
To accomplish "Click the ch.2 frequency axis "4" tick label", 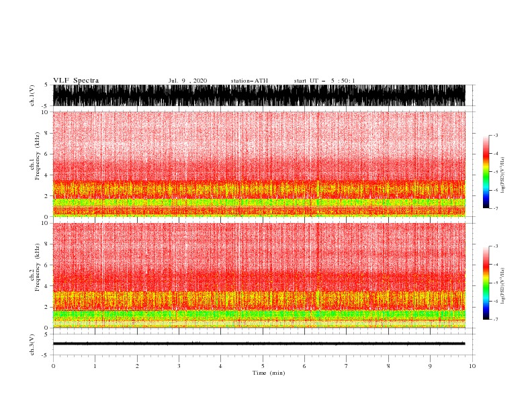I will [46, 286].
